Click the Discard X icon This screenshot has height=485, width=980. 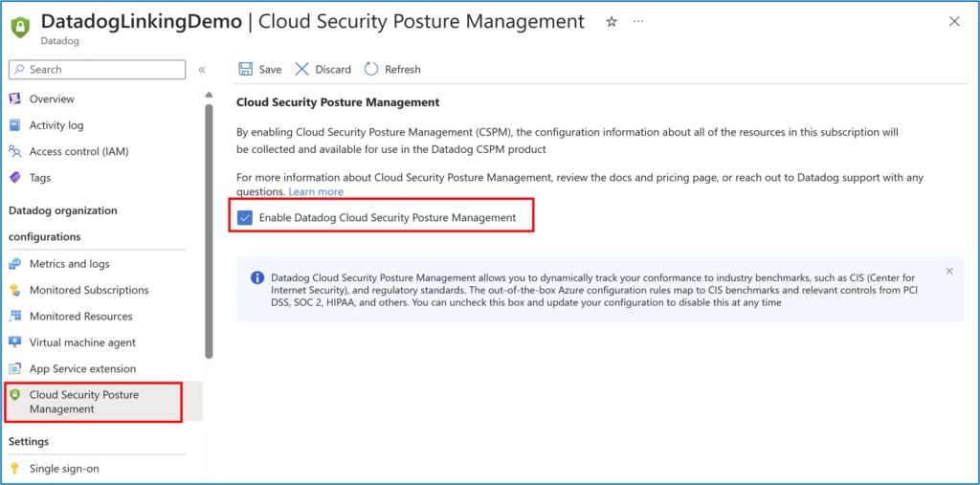301,70
